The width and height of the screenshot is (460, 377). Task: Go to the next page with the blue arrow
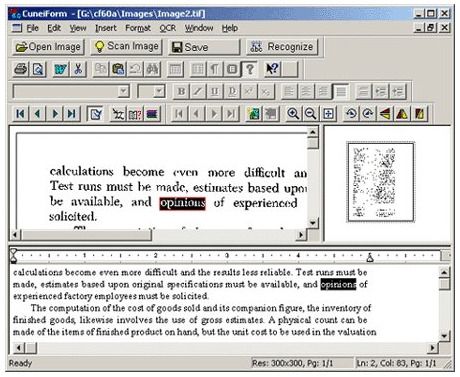pos(55,114)
